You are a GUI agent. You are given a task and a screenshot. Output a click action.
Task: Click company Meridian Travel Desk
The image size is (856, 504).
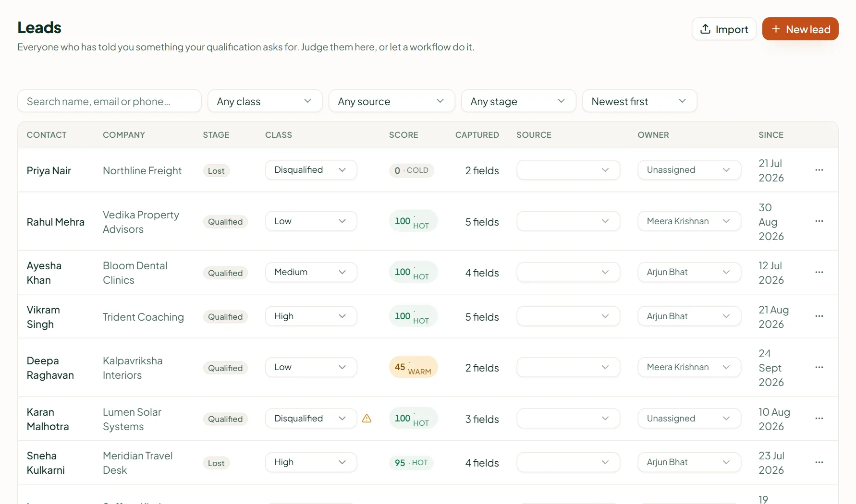pyautogui.click(x=138, y=463)
